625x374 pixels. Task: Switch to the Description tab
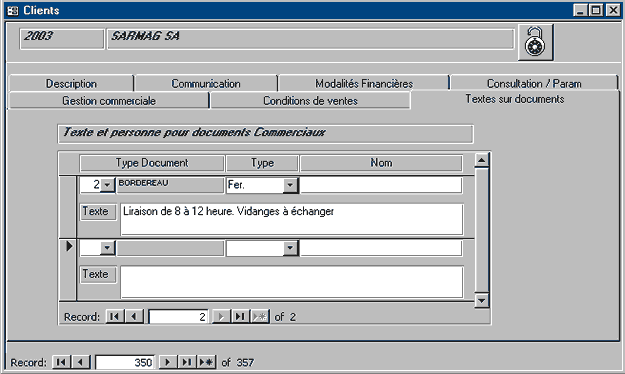click(71, 83)
